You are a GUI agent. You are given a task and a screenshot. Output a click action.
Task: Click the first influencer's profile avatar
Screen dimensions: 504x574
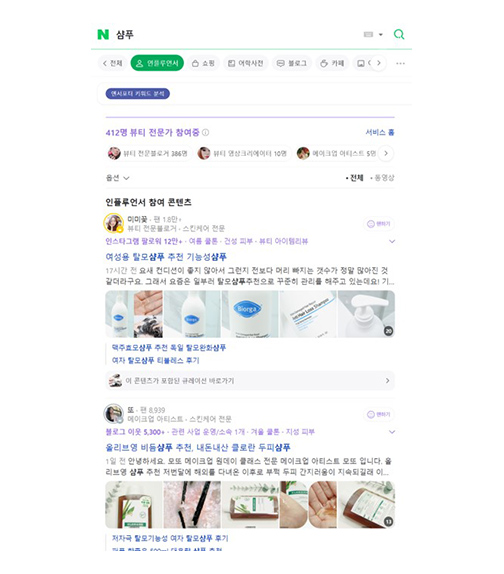[x=114, y=223]
